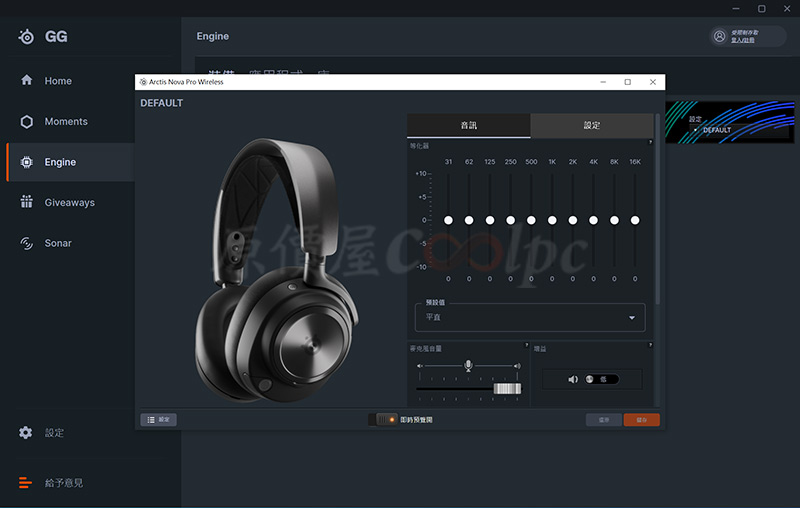Image resolution: width=800 pixels, height=508 pixels.
Task: Click the 16K equalizer slider knob
Action: point(635,220)
